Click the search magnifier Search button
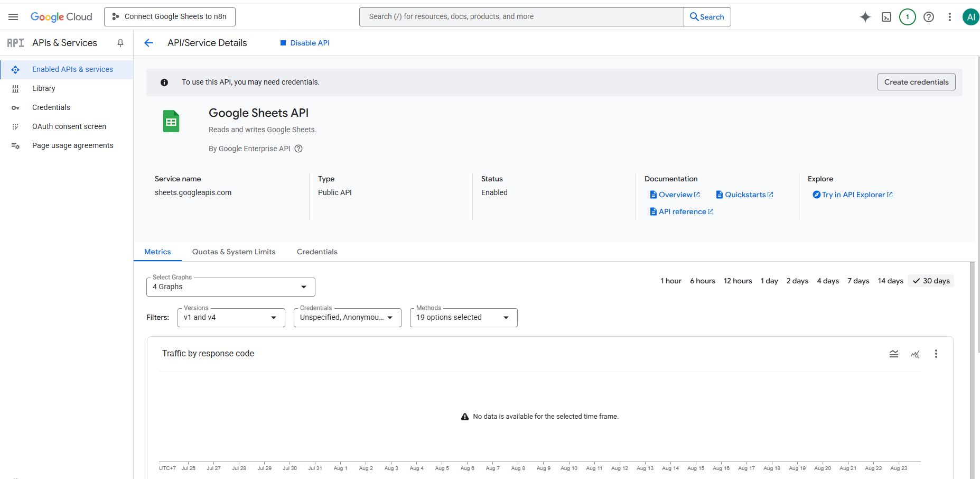 (707, 17)
